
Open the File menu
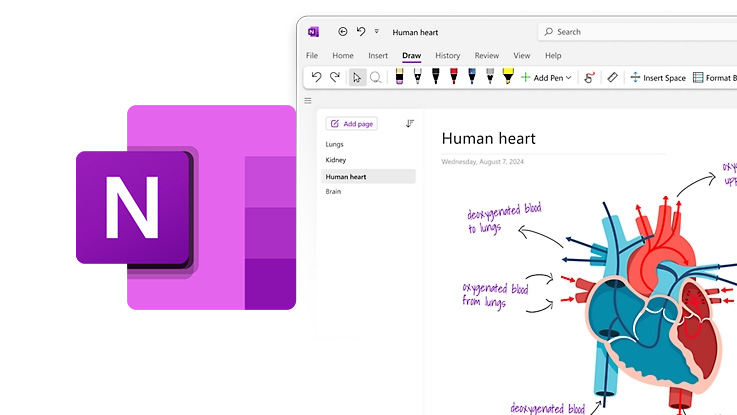pos(312,55)
